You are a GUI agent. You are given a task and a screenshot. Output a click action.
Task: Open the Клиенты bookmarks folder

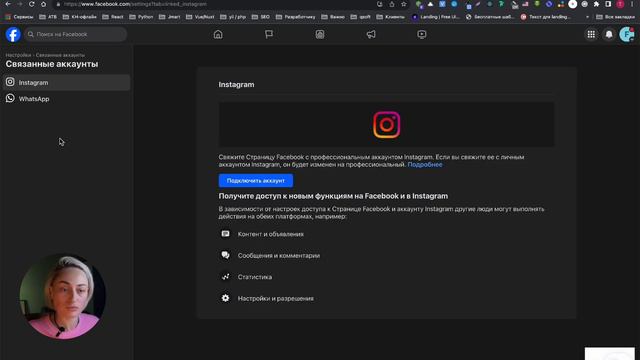(x=390, y=17)
